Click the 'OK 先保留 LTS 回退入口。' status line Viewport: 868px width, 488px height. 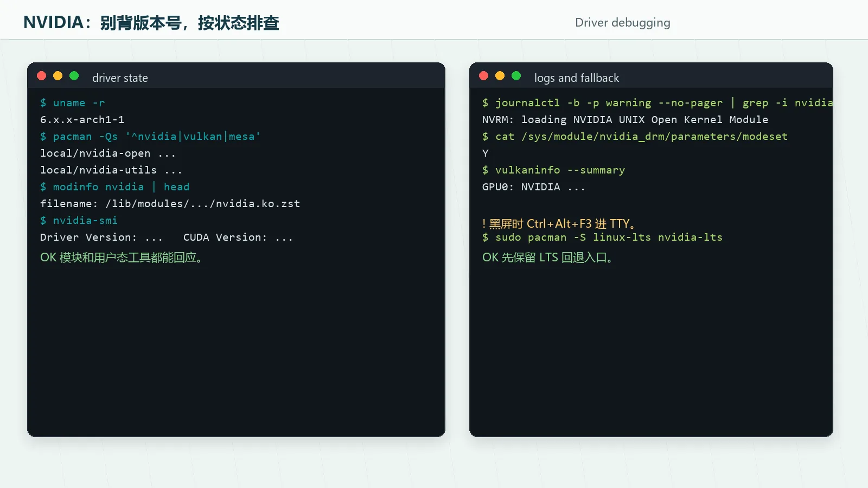(548, 258)
